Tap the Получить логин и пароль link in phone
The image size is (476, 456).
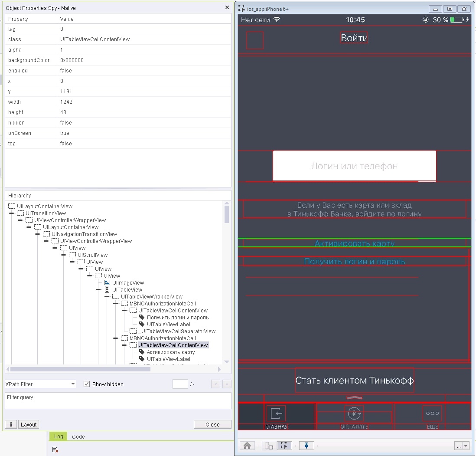(x=354, y=261)
